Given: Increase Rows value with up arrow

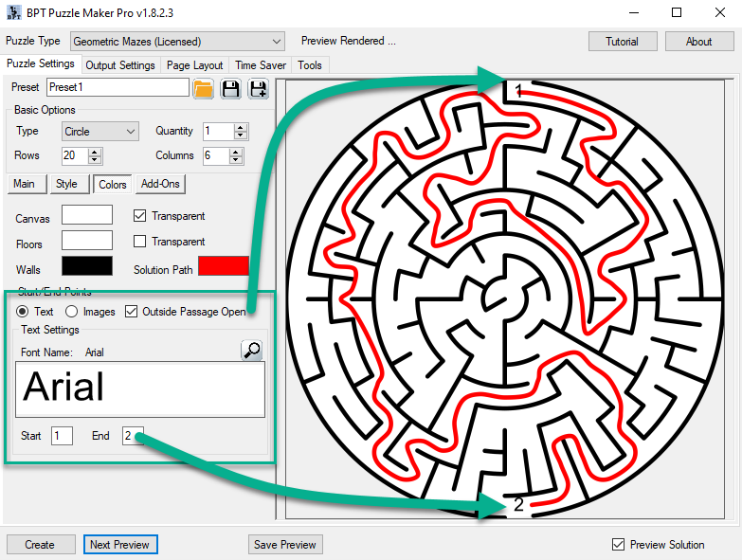Looking at the screenshot, I should 94,152.
